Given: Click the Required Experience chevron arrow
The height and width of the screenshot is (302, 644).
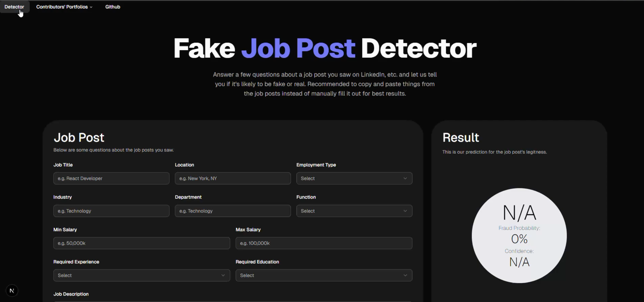Looking at the screenshot, I should 223,275.
